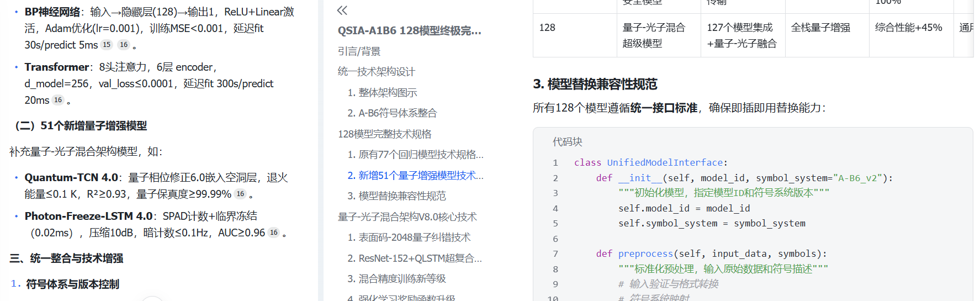Navigate to outline item 3. 模型替换兼容性规范
This screenshot has height=301, width=980.
tap(396, 196)
